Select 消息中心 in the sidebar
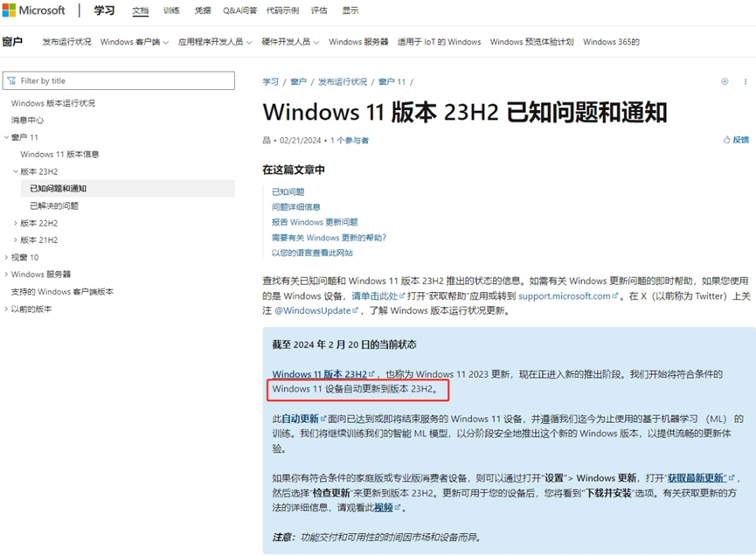This screenshot has width=756, height=556. [27, 120]
